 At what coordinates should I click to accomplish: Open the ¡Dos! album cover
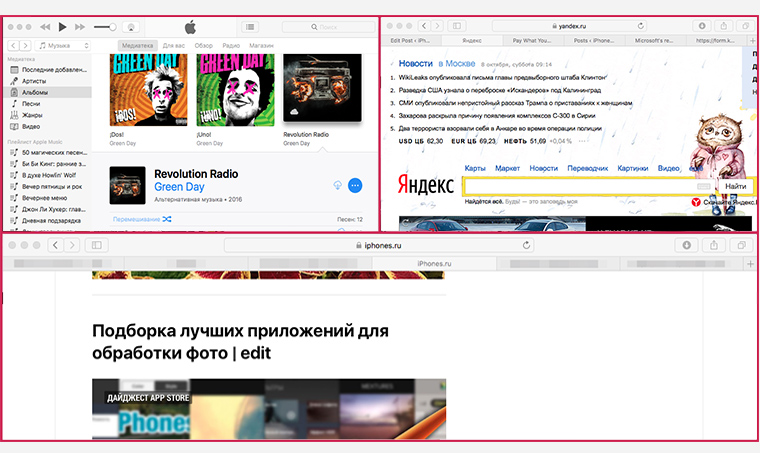pyautogui.click(x=148, y=90)
